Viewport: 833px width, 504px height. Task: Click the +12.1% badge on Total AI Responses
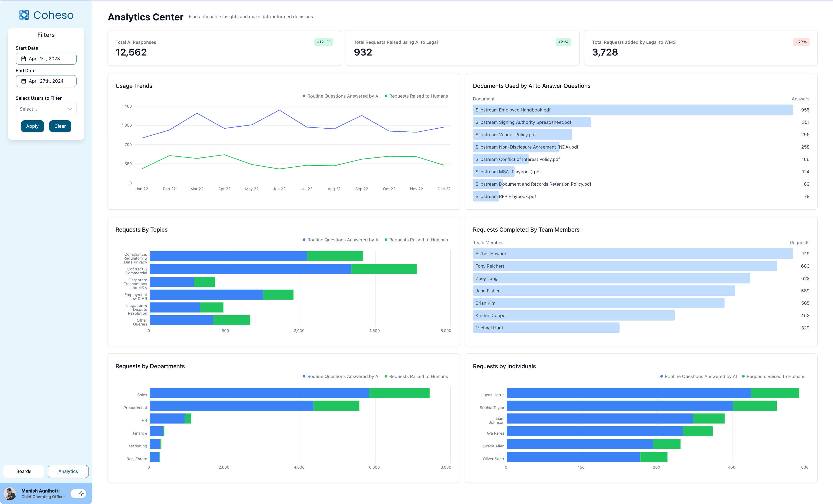pos(323,42)
